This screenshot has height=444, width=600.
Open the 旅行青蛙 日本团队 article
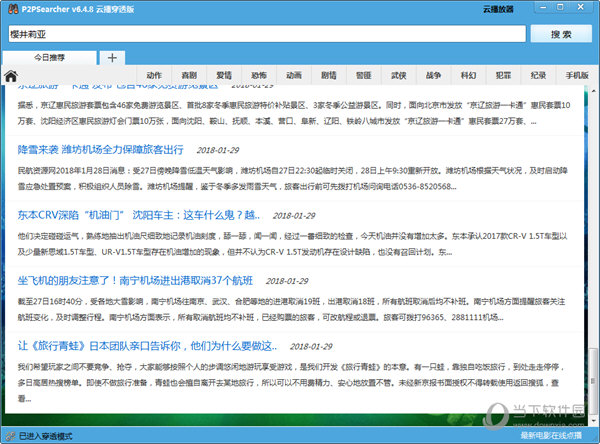[x=147, y=346]
